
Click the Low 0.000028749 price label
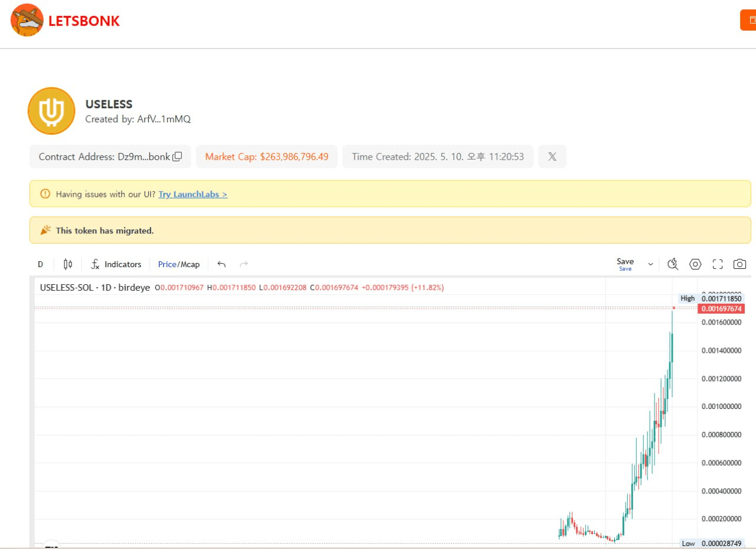711,543
